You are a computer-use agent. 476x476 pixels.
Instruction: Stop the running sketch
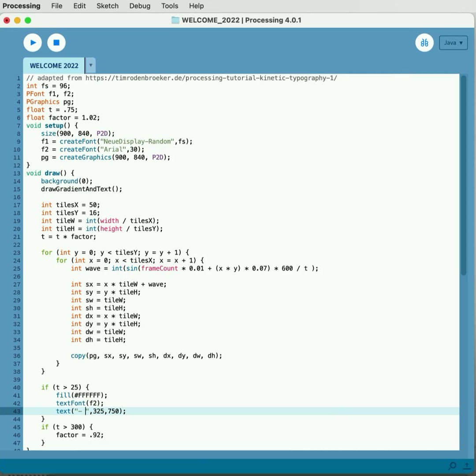click(x=56, y=43)
